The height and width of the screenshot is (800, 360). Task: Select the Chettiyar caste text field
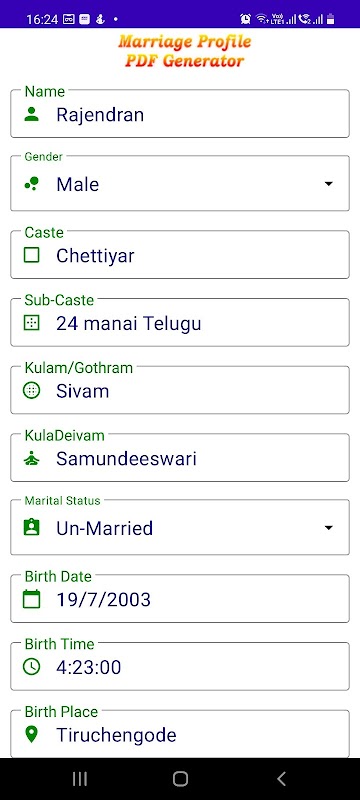(x=180, y=255)
